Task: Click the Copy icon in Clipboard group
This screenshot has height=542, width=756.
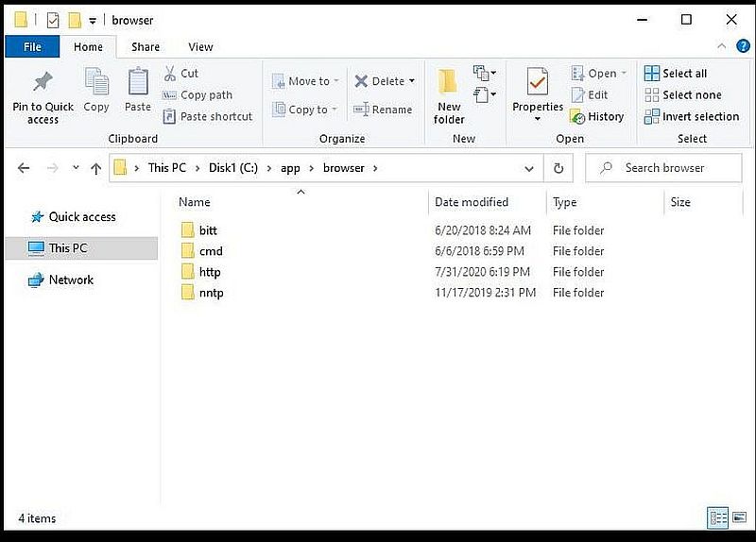Action: pyautogui.click(x=96, y=81)
